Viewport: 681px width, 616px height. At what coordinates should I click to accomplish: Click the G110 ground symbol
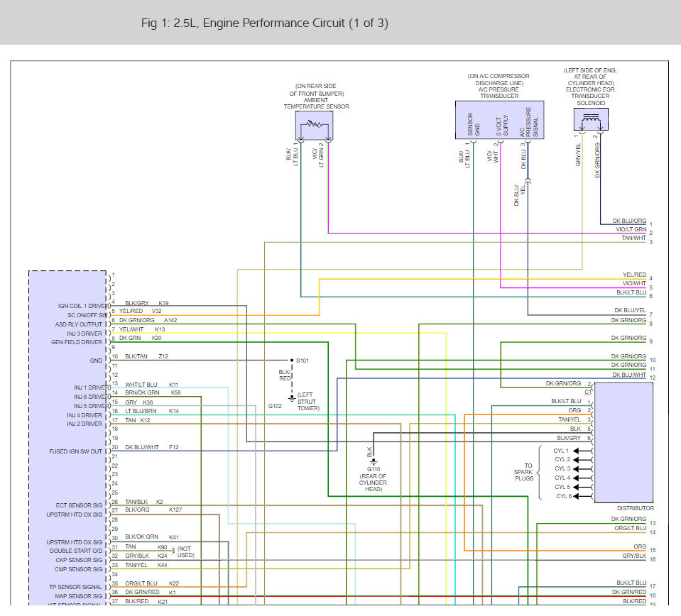[x=373, y=462]
